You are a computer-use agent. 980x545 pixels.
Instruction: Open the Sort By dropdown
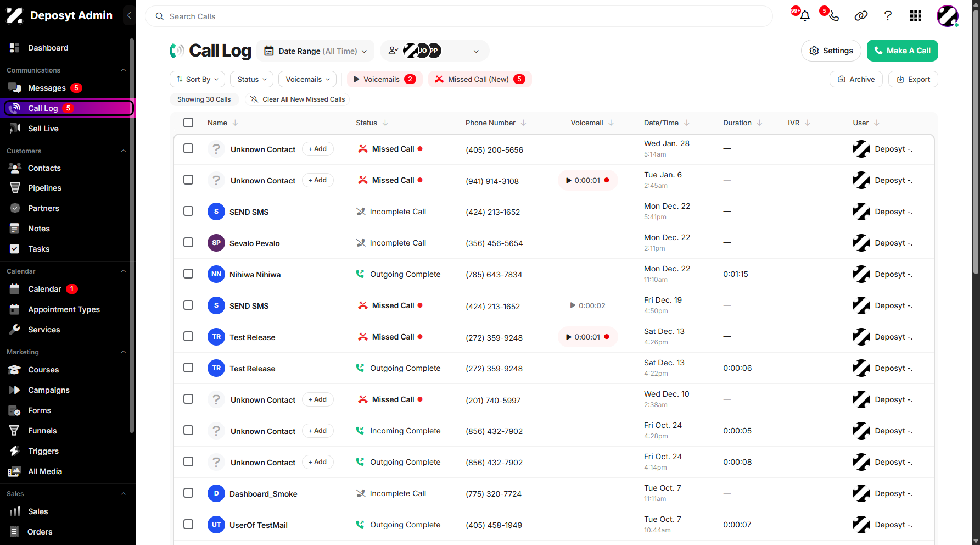198,79
